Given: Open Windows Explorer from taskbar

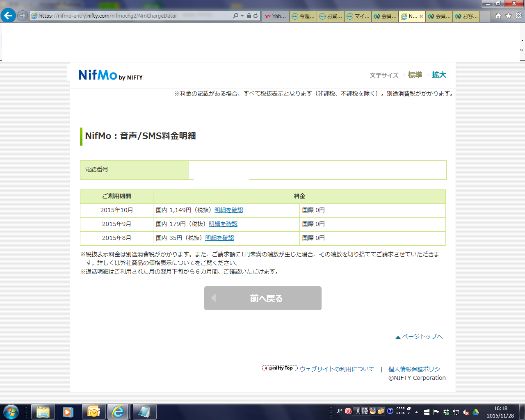Looking at the screenshot, I should tap(43, 412).
